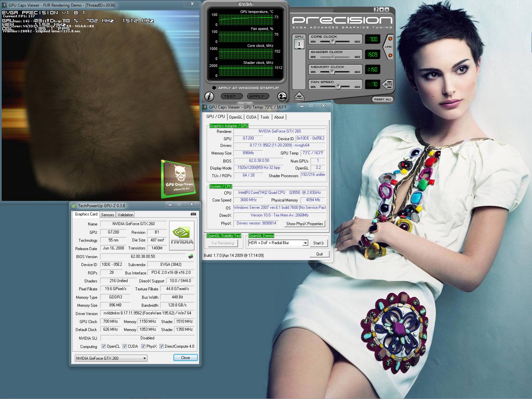Image resolution: width=532 pixels, height=399 pixels.
Task: Click Close button in GPU-Z
Action: [185, 358]
